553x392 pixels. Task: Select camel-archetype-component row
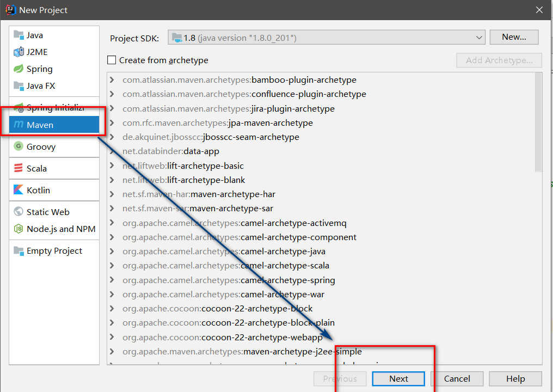321,237
